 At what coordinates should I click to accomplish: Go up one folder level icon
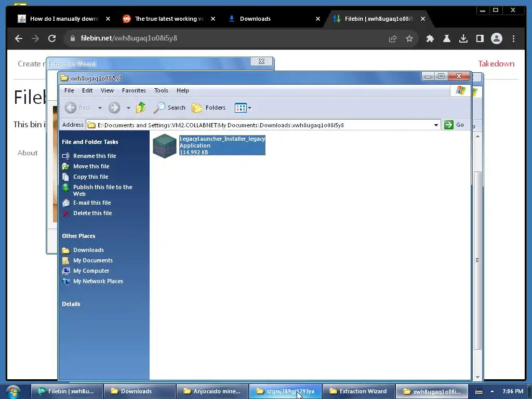tap(141, 108)
